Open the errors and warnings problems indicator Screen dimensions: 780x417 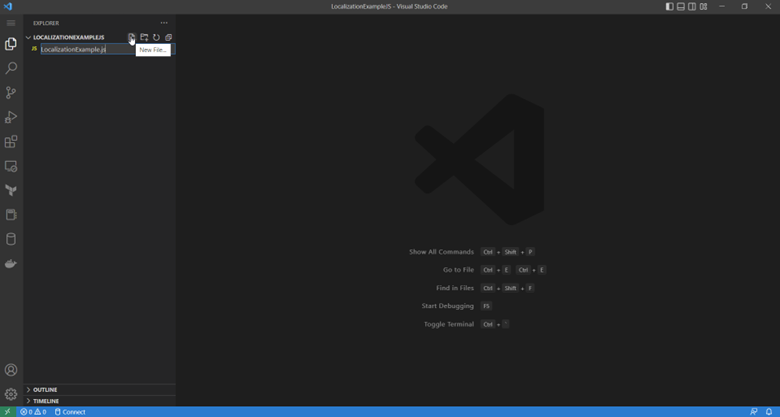[33, 412]
